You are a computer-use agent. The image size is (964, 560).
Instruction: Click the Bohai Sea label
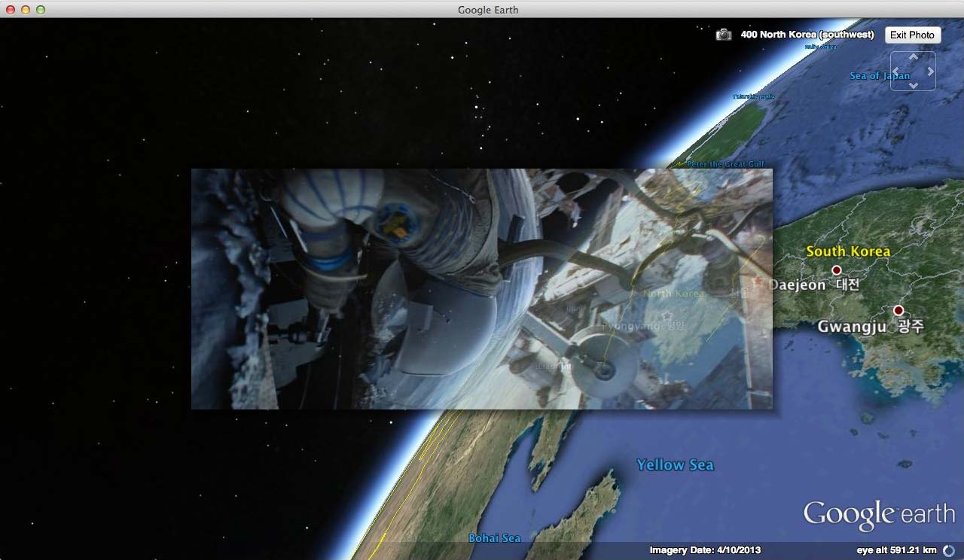pos(494,538)
